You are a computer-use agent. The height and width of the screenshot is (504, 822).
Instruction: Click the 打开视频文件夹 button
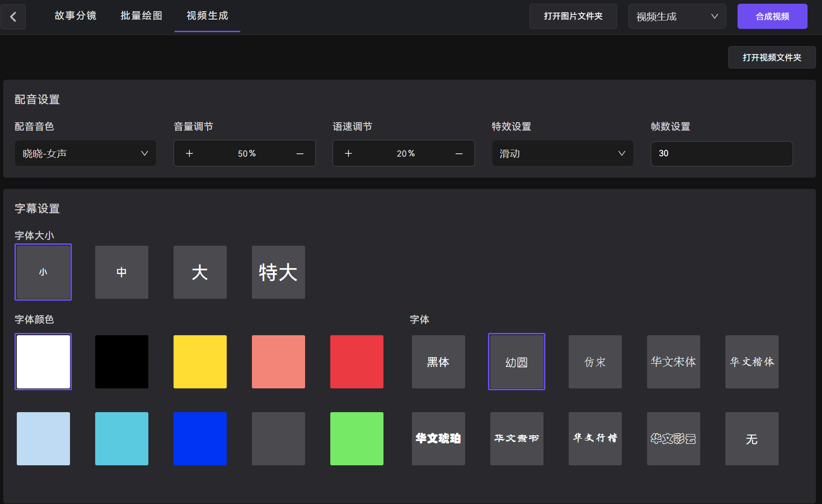point(772,57)
